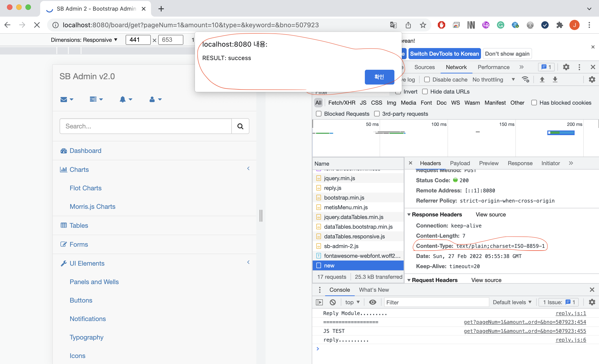Screen dimensions: 599x364
Task: Open Default levels dropdown
Action: tap(512, 302)
